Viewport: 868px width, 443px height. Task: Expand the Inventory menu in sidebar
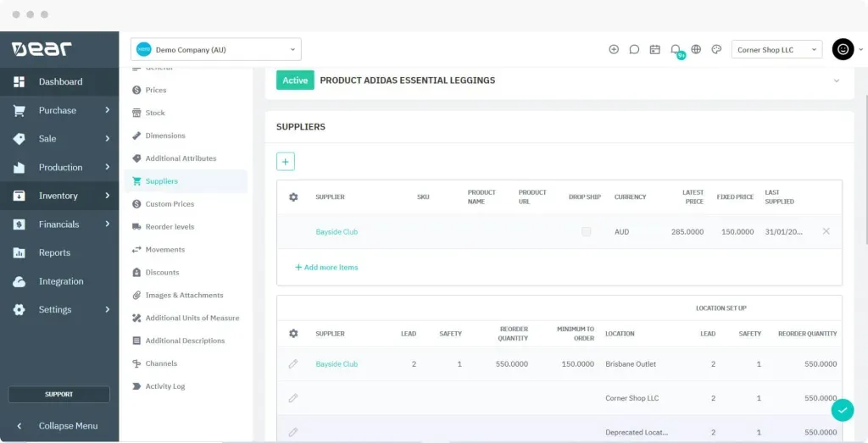click(x=59, y=196)
